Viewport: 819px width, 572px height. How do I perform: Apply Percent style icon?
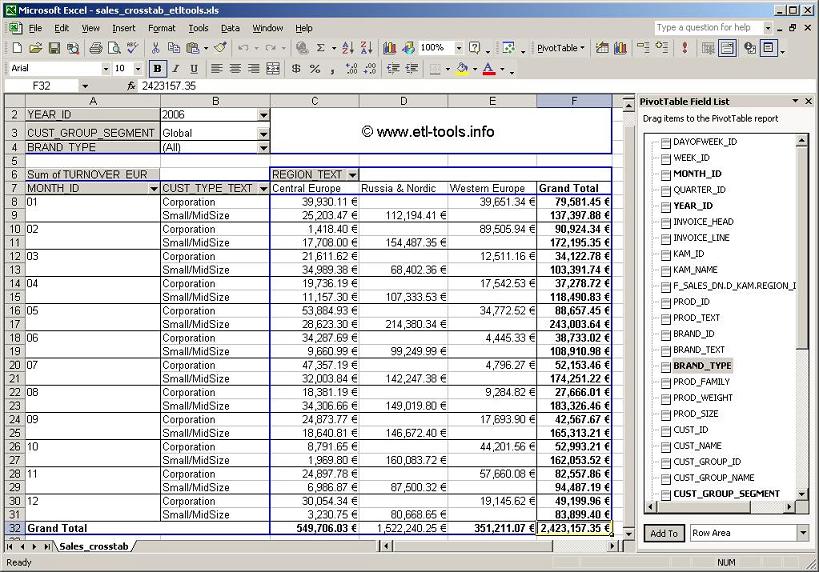[314, 68]
